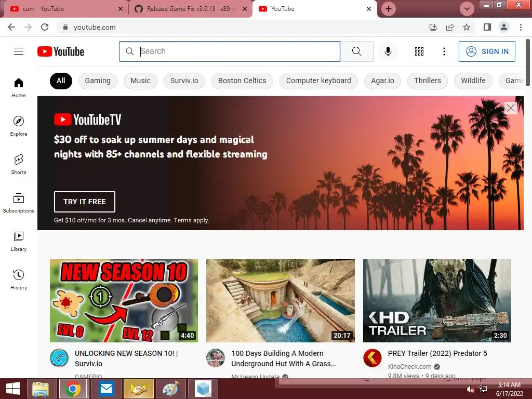Viewport: 532px width, 399px height.
Task: Reload the YouTube page
Action: (45, 27)
